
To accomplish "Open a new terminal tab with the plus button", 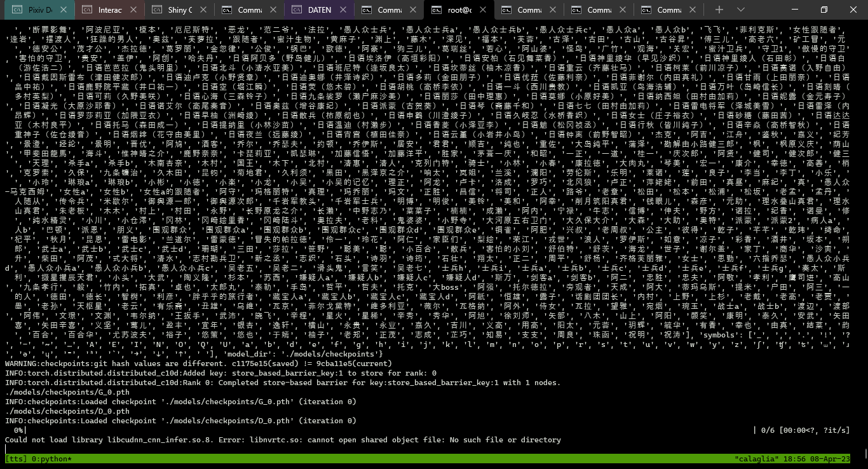I will tap(719, 10).
